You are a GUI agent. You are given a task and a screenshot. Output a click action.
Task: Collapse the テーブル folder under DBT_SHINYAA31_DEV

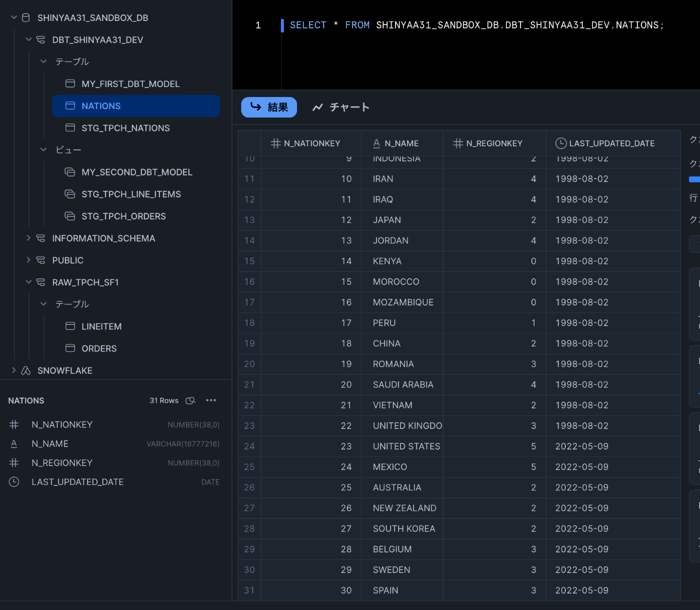(43, 61)
